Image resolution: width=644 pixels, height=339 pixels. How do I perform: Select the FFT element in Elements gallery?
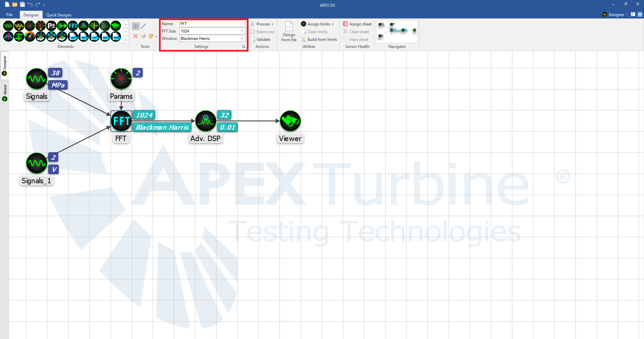pyautogui.click(x=73, y=26)
